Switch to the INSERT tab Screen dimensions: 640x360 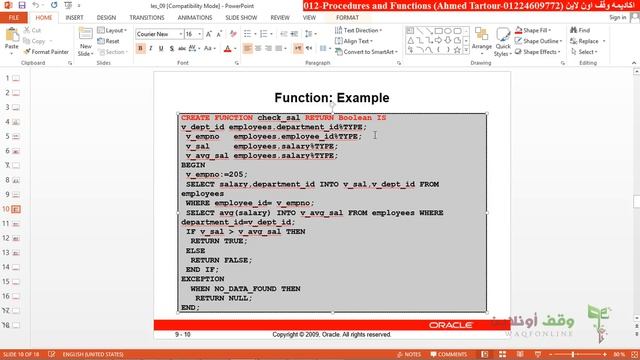(x=74, y=18)
